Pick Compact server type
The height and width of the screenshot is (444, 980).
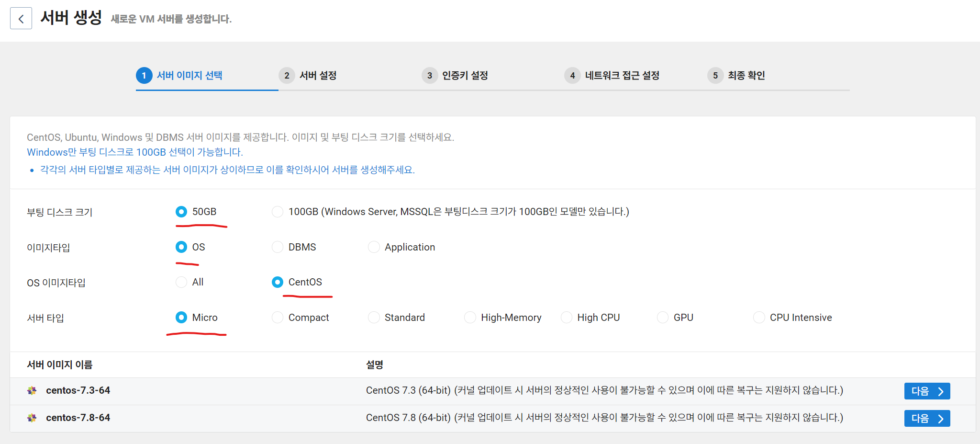click(x=278, y=318)
